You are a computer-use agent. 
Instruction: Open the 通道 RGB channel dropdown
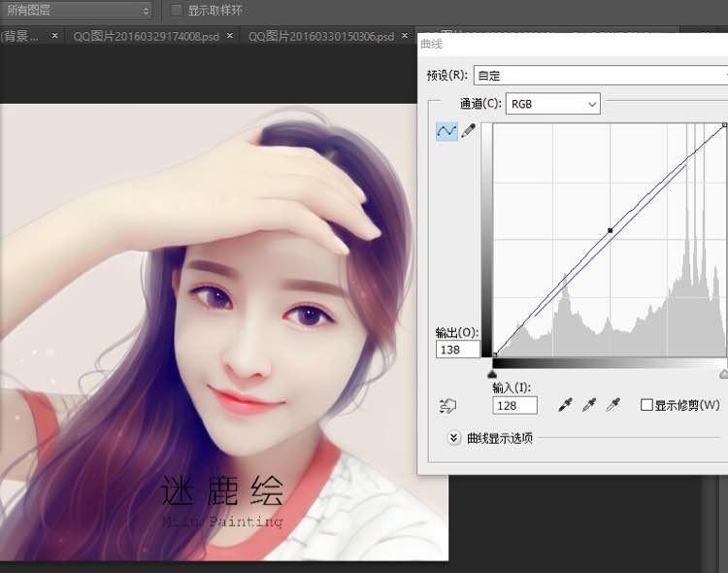552,103
